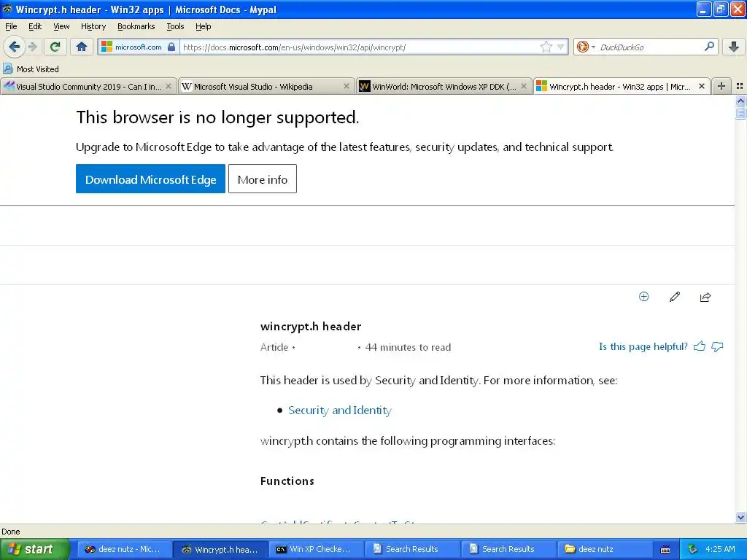Go back with the Back arrow button
This screenshot has height=560, width=747.
pos(14,47)
